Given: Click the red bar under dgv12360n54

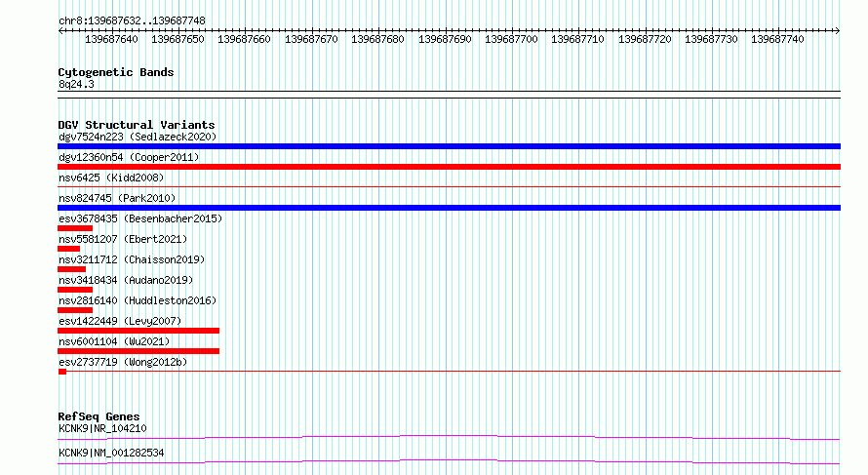Looking at the screenshot, I should pyautogui.click(x=449, y=167).
